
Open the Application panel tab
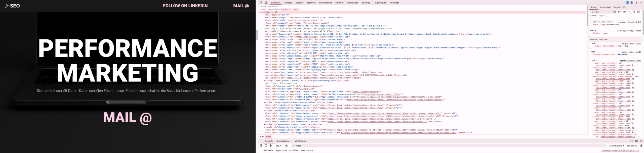(353, 3)
